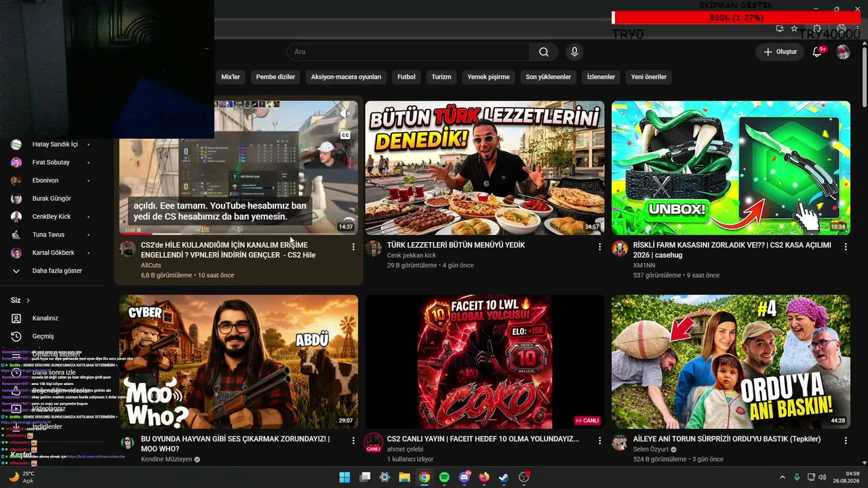Click the YouTube page vertical scrollbar

pyautogui.click(x=864, y=76)
